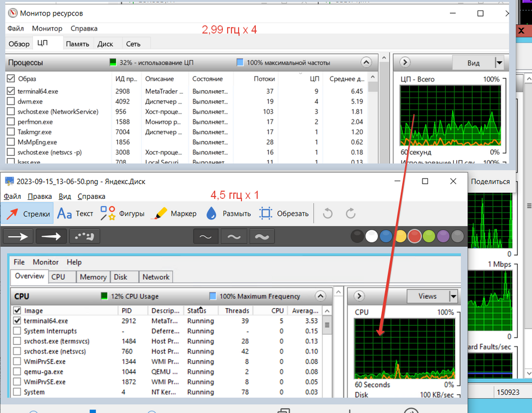Image resolution: width=532 pixels, height=413 pixels.
Task: Open Файл menu in Яндекс.Диск editor
Action: (12, 196)
